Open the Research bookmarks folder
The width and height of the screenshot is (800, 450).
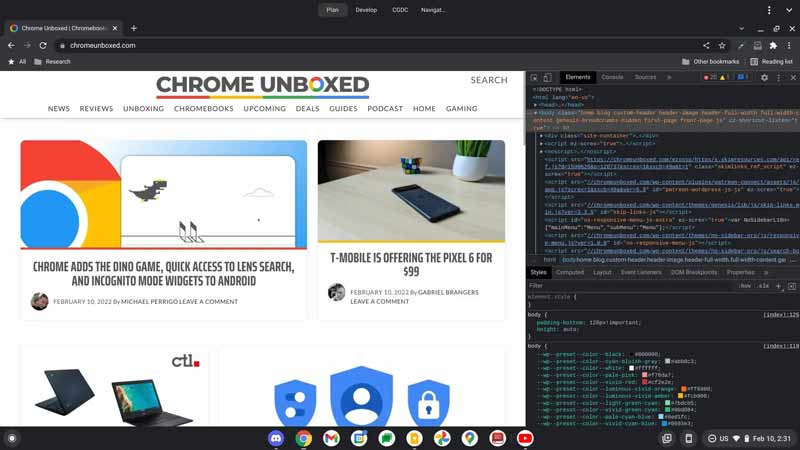[x=52, y=61]
